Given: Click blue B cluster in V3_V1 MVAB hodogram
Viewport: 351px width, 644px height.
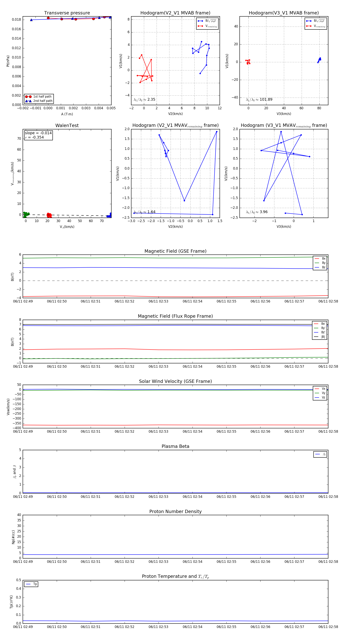Looking at the screenshot, I should click(319, 60).
